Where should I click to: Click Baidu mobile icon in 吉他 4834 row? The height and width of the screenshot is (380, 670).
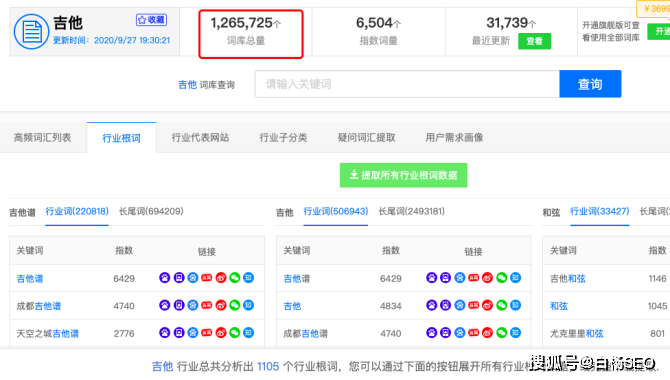pos(446,305)
